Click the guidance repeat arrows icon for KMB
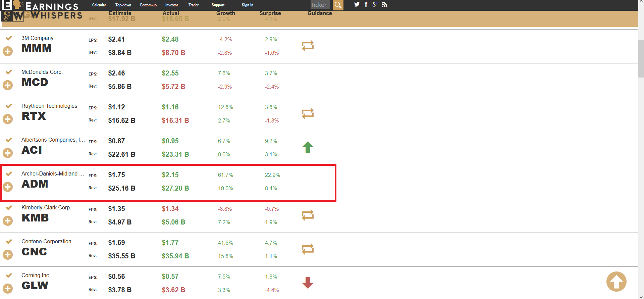The image size is (644, 299). (308, 215)
